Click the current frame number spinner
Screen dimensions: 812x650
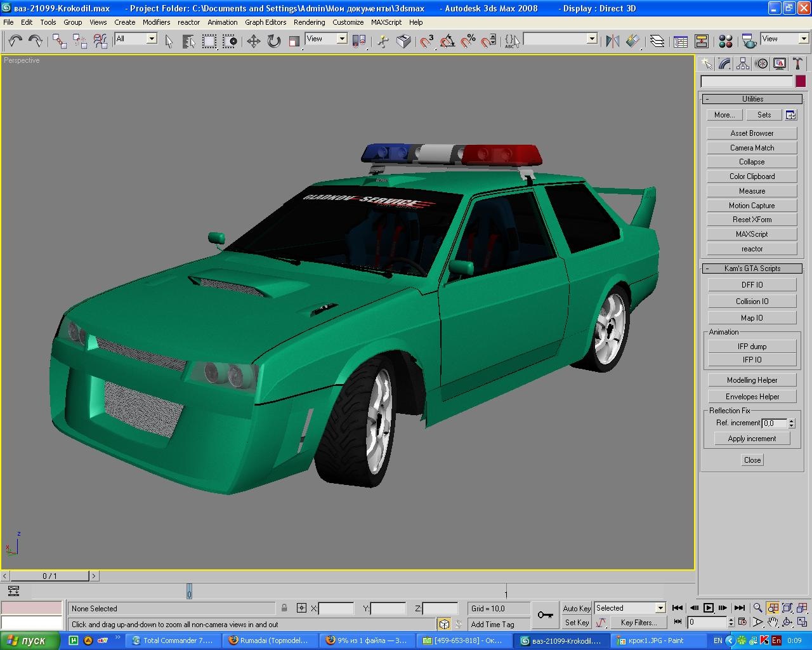(731, 622)
